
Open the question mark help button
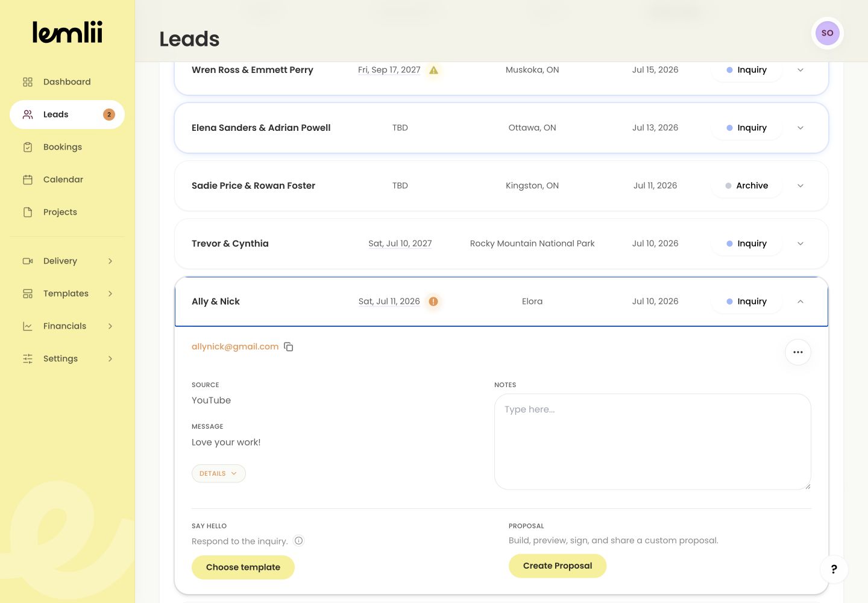pyautogui.click(x=834, y=569)
